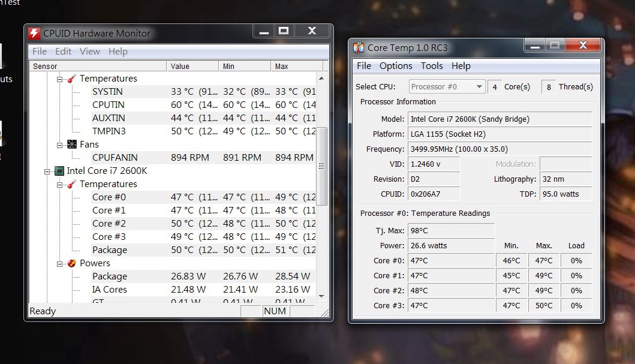Screen dimensions: 635x364
Task: Click the flame icon beside Powers
Action: pos(71,263)
